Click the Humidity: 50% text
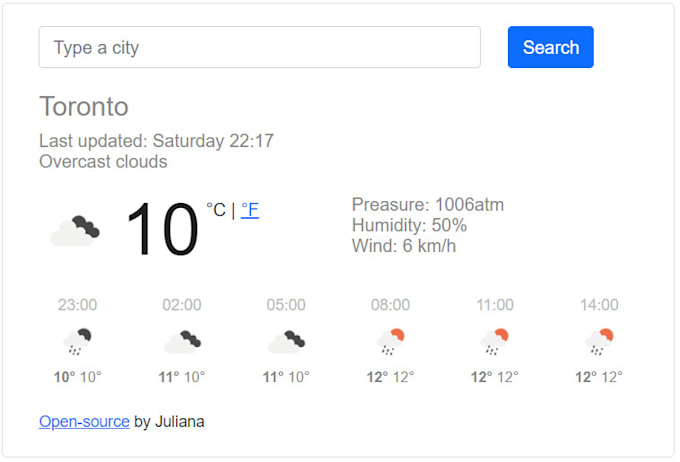The width and height of the screenshot is (680, 462). pyautogui.click(x=409, y=225)
